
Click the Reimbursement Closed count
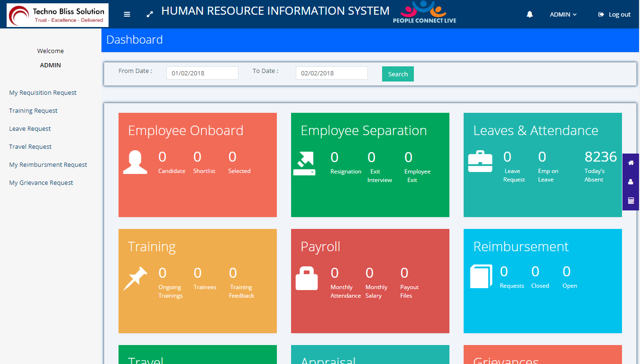535,272
